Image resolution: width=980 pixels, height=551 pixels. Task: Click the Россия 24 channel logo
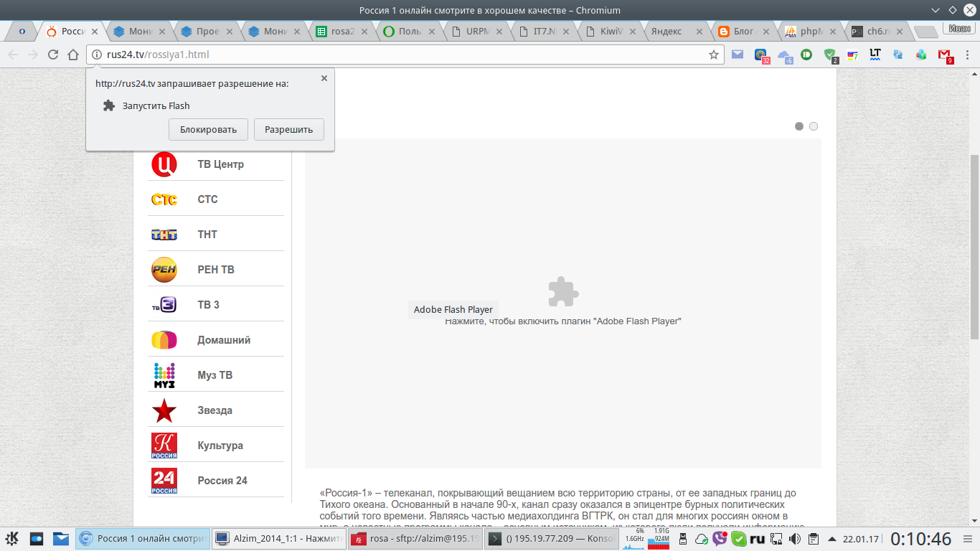click(x=164, y=481)
